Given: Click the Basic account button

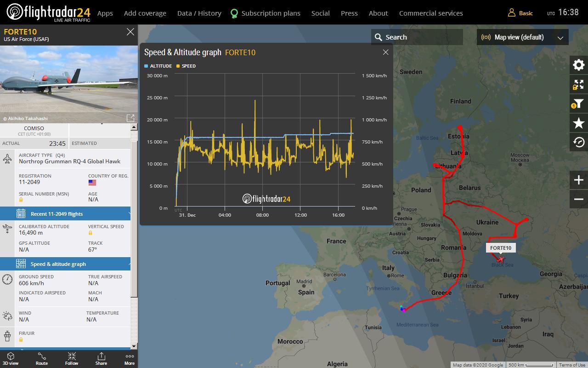Looking at the screenshot, I should point(520,13).
